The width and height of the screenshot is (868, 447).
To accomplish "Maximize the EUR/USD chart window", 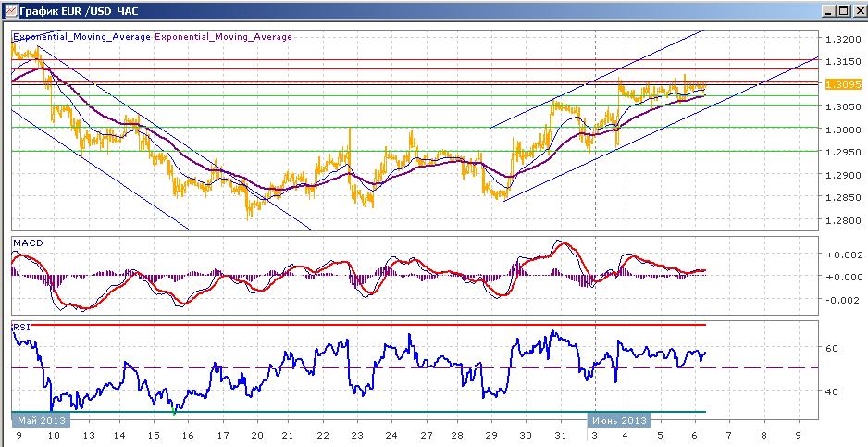I will coord(842,10).
